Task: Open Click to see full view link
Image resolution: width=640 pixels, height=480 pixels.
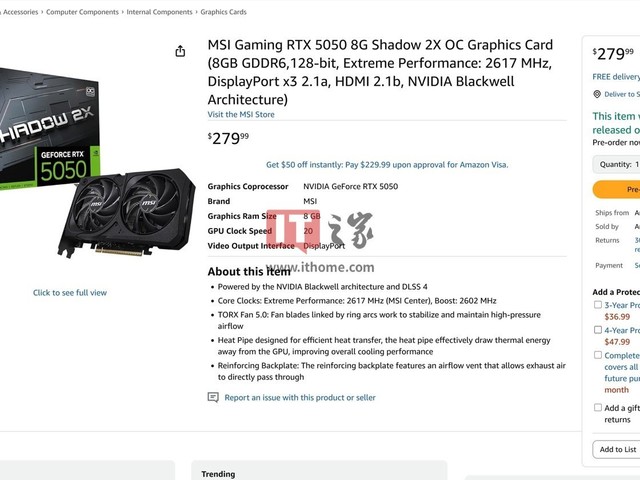Action: click(x=70, y=293)
